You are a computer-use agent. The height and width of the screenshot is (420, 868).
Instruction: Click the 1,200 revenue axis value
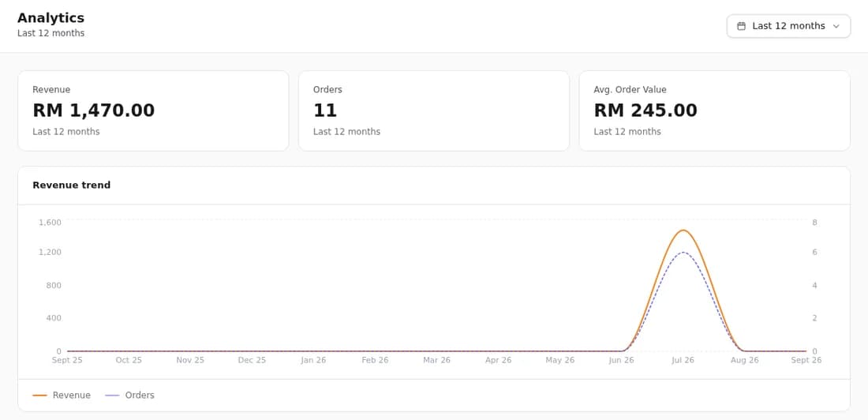[x=50, y=252]
